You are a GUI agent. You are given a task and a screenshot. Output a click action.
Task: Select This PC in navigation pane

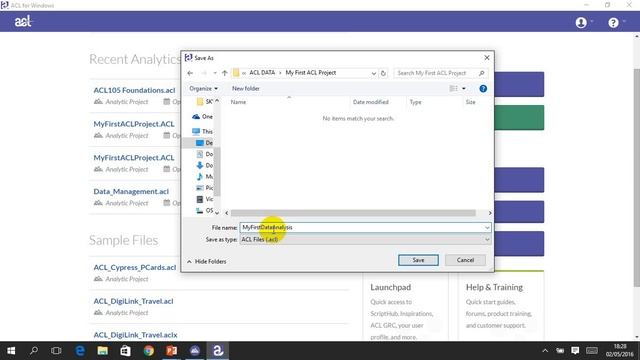click(x=202, y=131)
